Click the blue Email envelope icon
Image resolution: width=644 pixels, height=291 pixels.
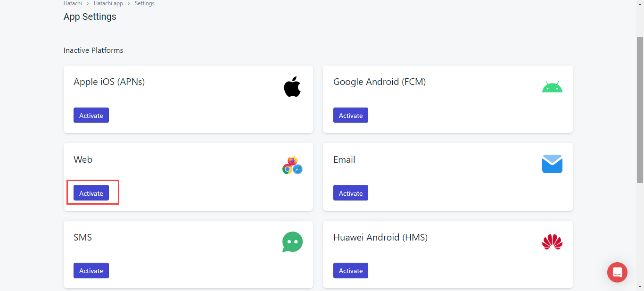tap(552, 164)
